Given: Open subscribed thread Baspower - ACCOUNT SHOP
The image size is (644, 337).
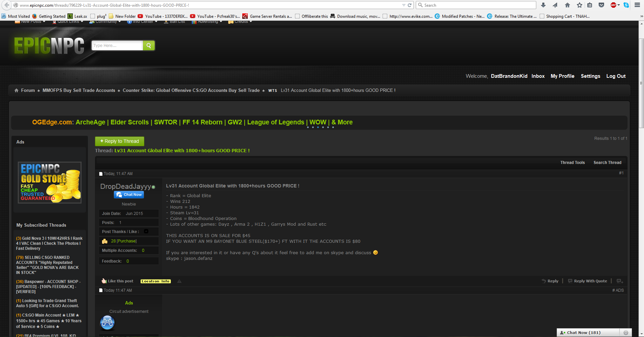Looking at the screenshot, I should pyautogui.click(x=48, y=287).
